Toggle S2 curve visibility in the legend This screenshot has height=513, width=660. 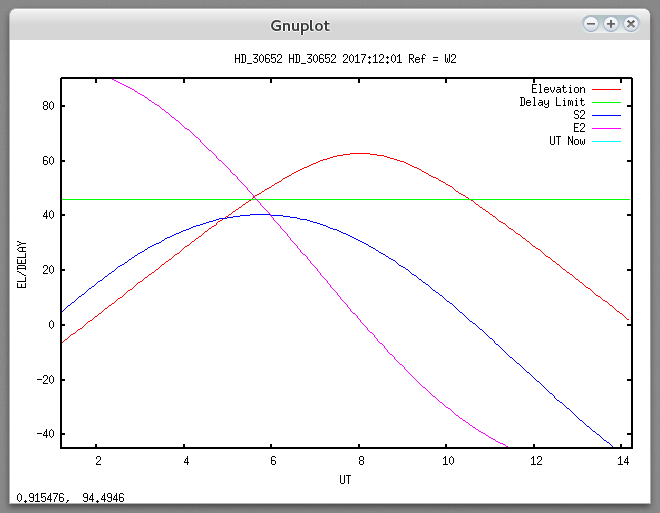[x=579, y=115]
